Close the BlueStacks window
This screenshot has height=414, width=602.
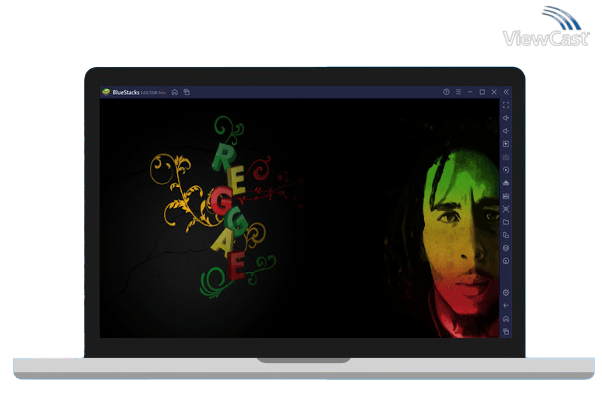[494, 92]
